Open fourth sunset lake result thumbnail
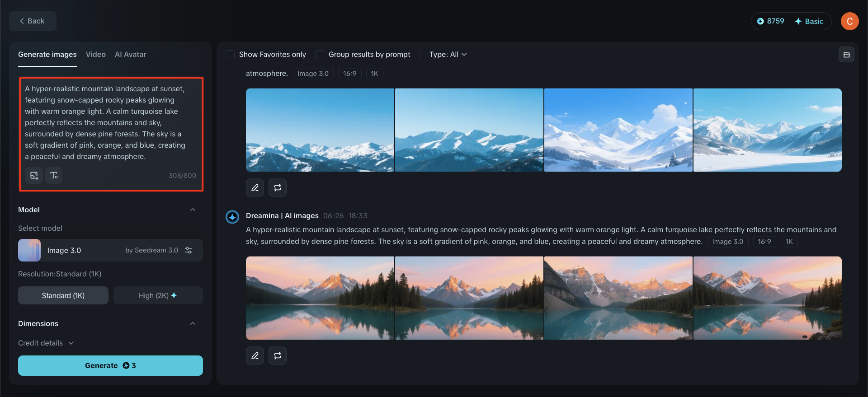Viewport: 868px width, 397px height. click(768, 298)
